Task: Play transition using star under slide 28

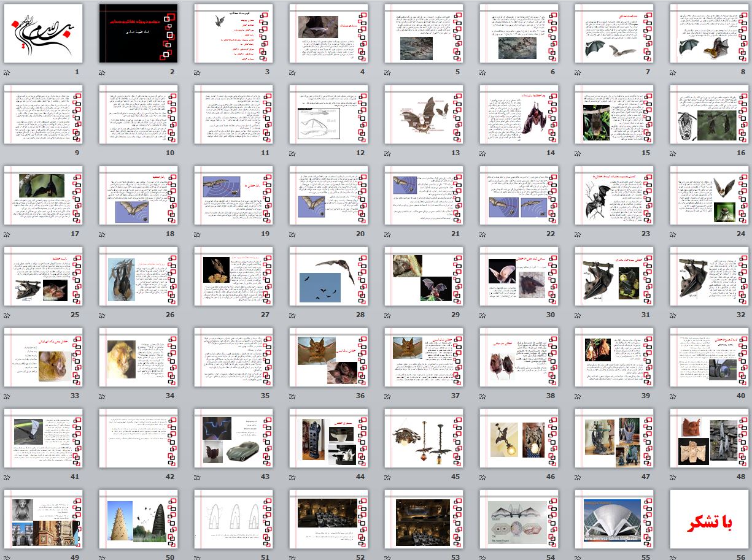Action: click(x=292, y=315)
